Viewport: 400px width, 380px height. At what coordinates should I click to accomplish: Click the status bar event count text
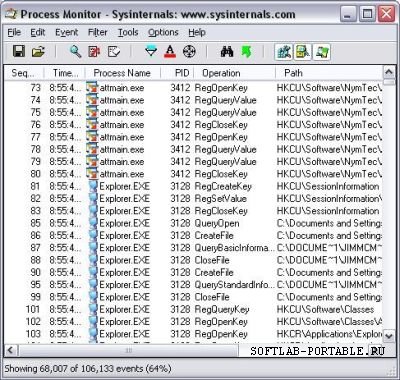click(x=88, y=369)
